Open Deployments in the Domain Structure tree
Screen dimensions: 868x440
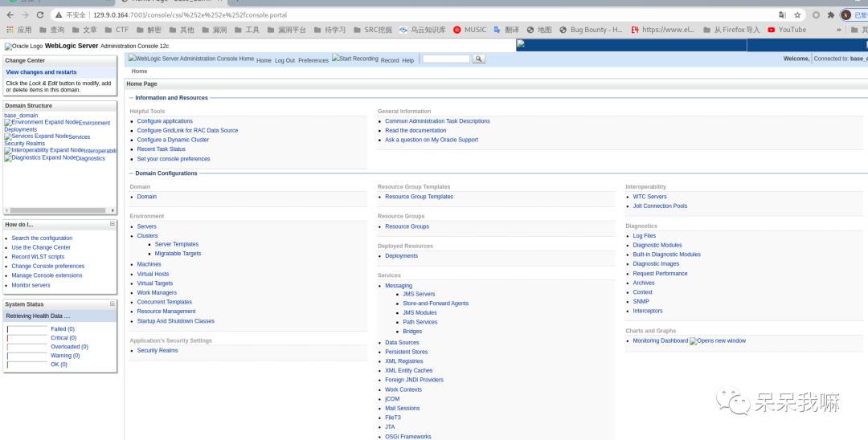point(20,129)
